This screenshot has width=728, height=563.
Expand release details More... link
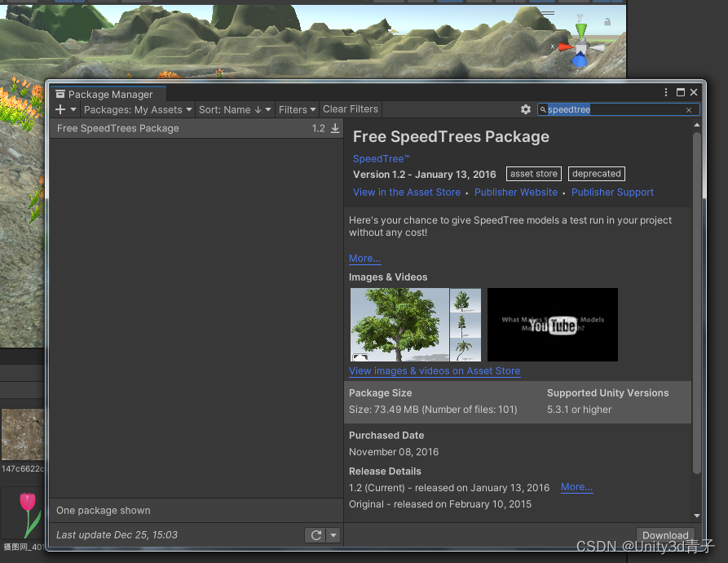pos(576,487)
